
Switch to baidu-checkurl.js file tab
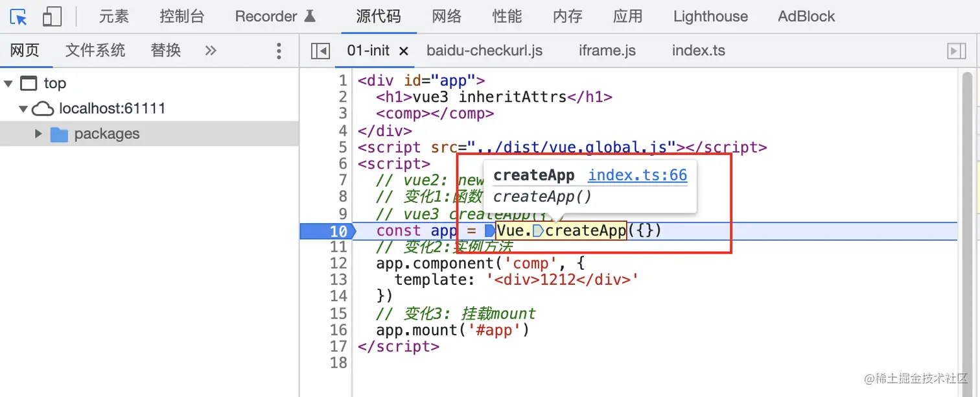(x=484, y=51)
